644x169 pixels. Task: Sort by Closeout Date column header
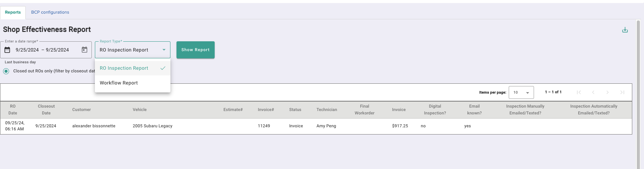point(46,110)
